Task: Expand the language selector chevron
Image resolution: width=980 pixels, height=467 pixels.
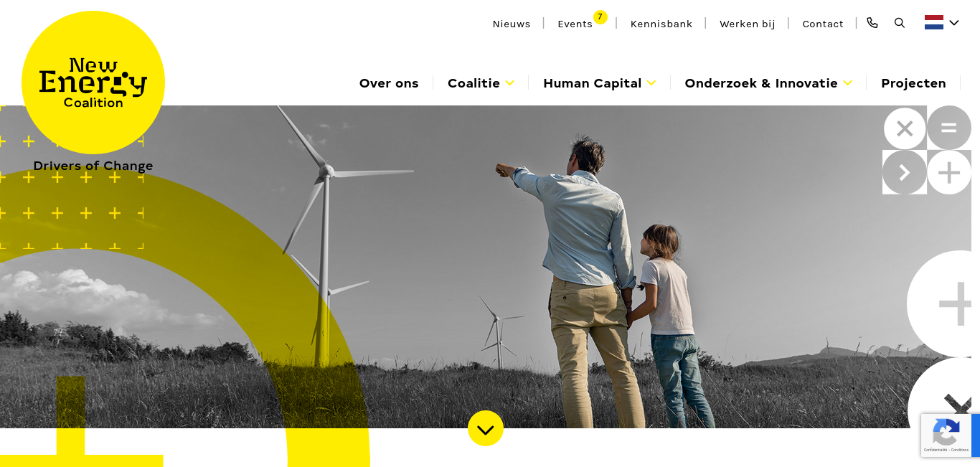Action: coord(954,23)
